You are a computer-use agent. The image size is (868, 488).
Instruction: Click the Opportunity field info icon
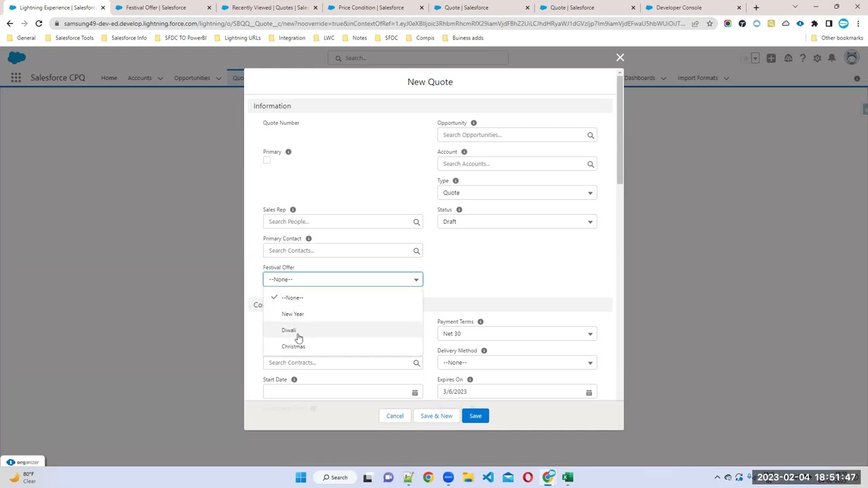[x=473, y=123]
